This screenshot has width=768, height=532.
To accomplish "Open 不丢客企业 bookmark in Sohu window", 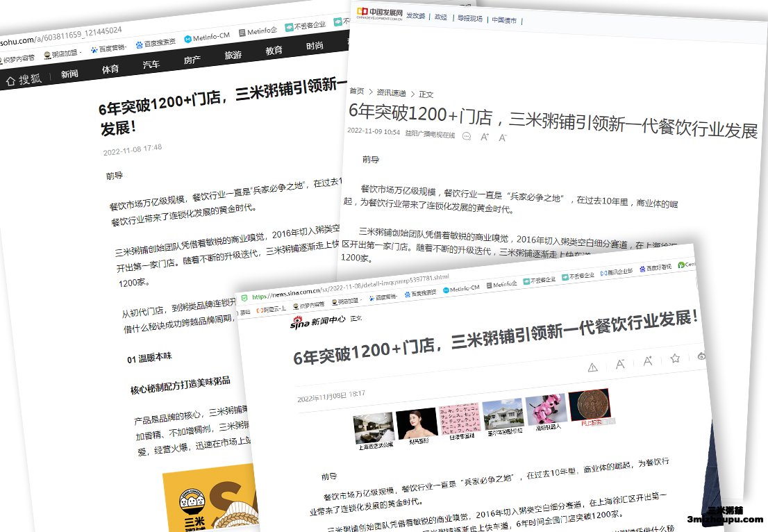I will coord(306,26).
